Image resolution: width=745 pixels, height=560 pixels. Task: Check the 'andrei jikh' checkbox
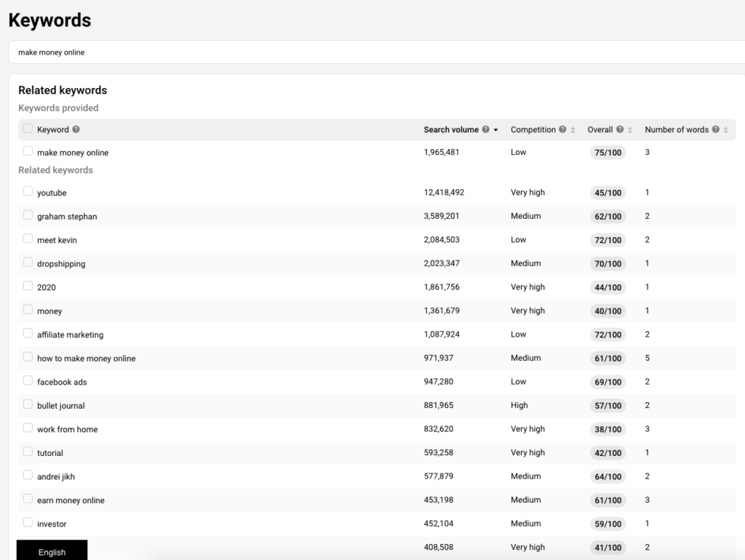pyautogui.click(x=28, y=475)
